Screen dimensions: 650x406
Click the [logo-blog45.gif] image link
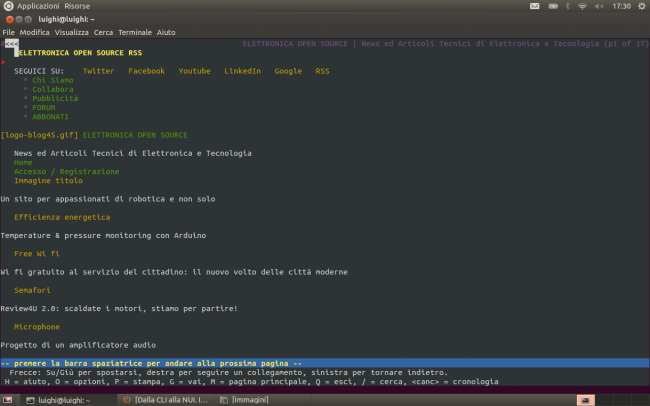click(39, 135)
